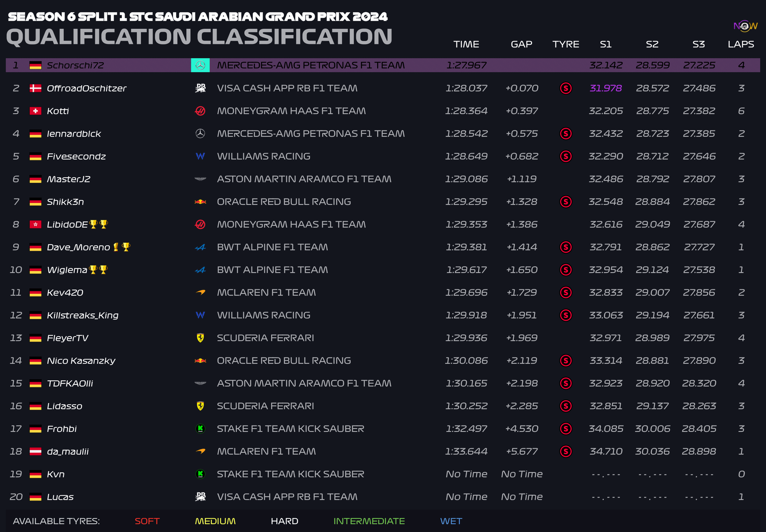The width and height of the screenshot is (766, 532).
Task: Click the Alpine logo in Wiglema's row
Action: tap(200, 270)
